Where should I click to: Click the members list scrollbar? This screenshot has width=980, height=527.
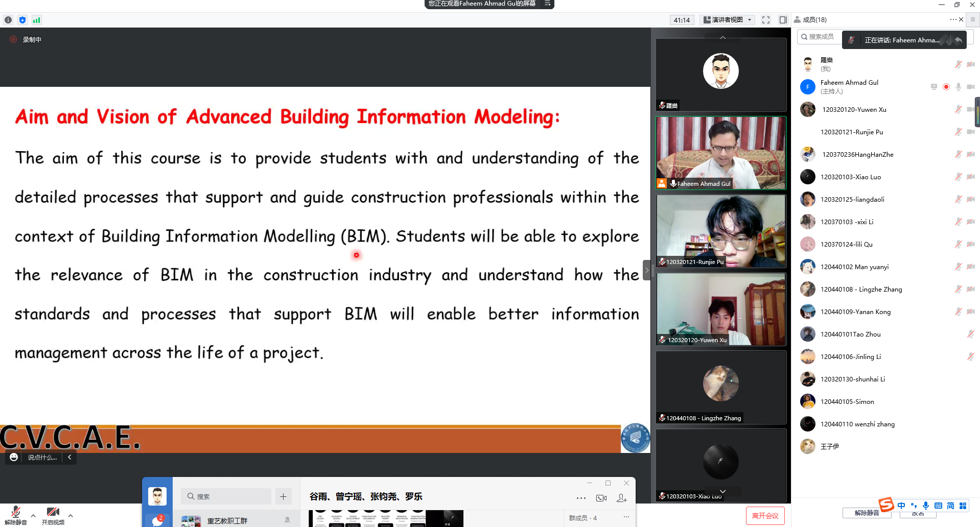coord(977,112)
